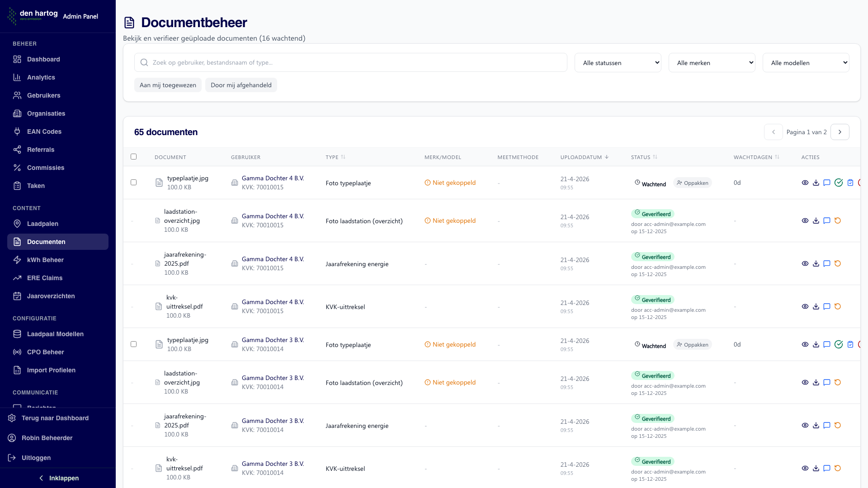This screenshot has height=488, width=868.
Task: View the first typeplaatje.jpg with the eye icon
Action: coord(805,183)
